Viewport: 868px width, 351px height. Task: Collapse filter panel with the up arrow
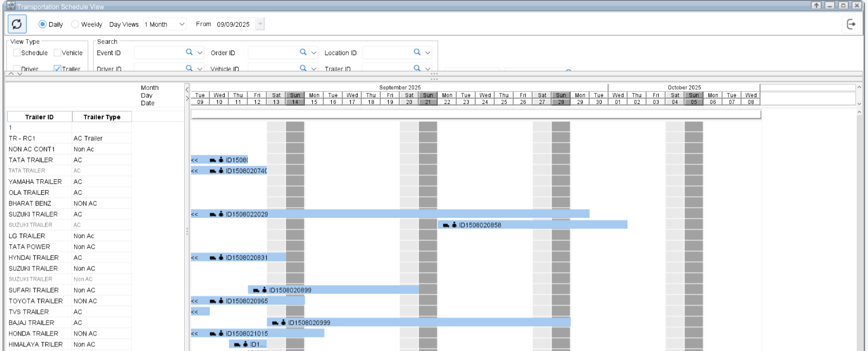(11, 74)
